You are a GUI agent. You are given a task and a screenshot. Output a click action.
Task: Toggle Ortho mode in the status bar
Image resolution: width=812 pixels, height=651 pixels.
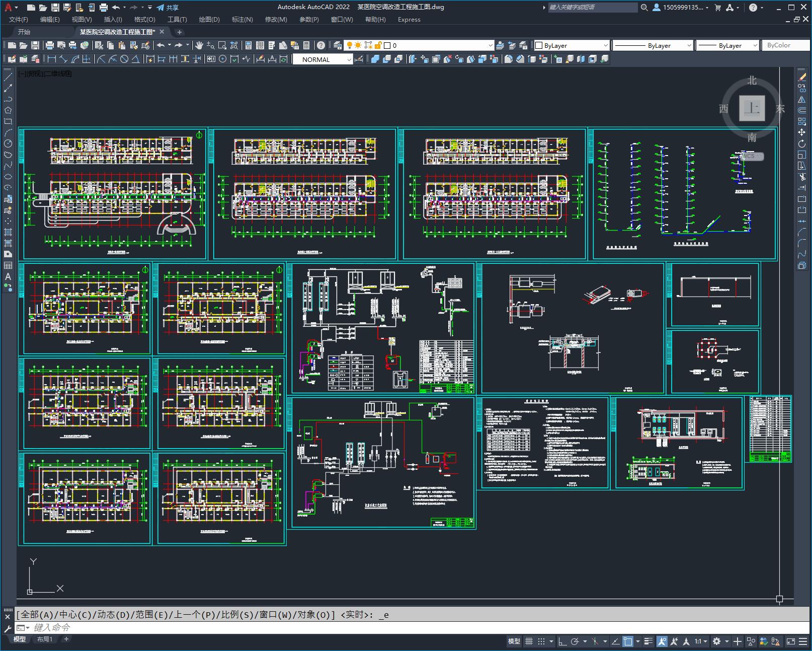pos(562,641)
